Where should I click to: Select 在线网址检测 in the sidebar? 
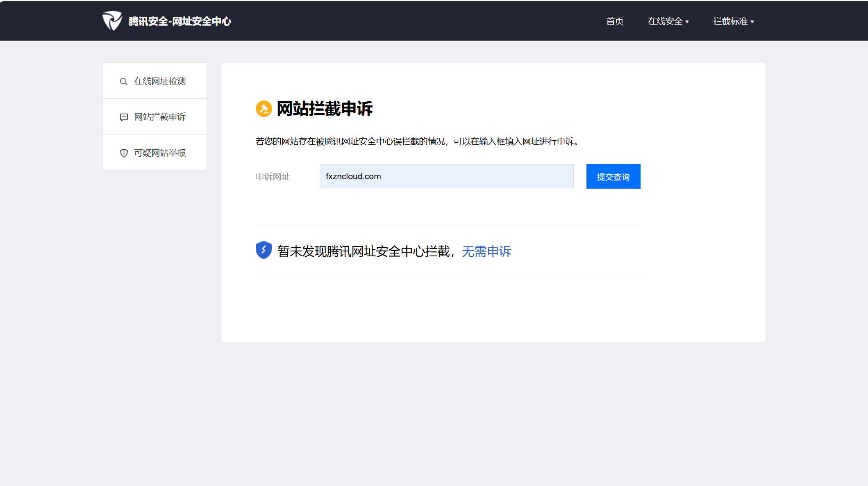(x=160, y=81)
